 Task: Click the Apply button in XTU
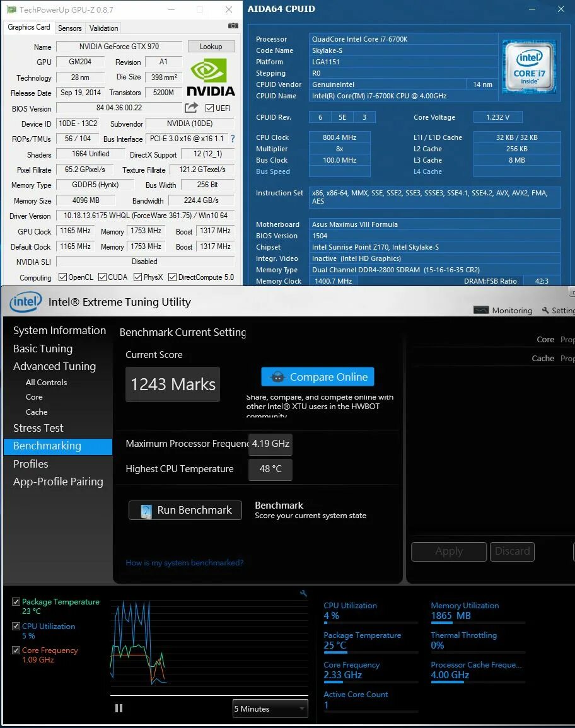[449, 552]
